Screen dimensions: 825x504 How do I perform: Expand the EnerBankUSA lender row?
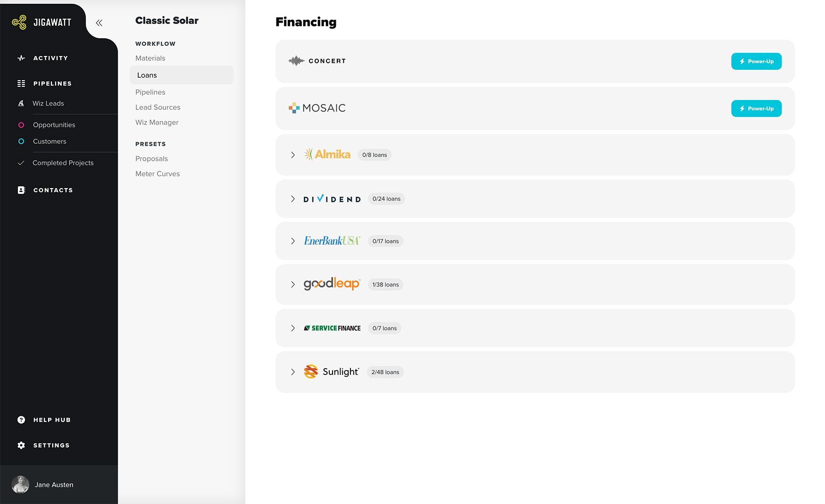click(x=293, y=241)
